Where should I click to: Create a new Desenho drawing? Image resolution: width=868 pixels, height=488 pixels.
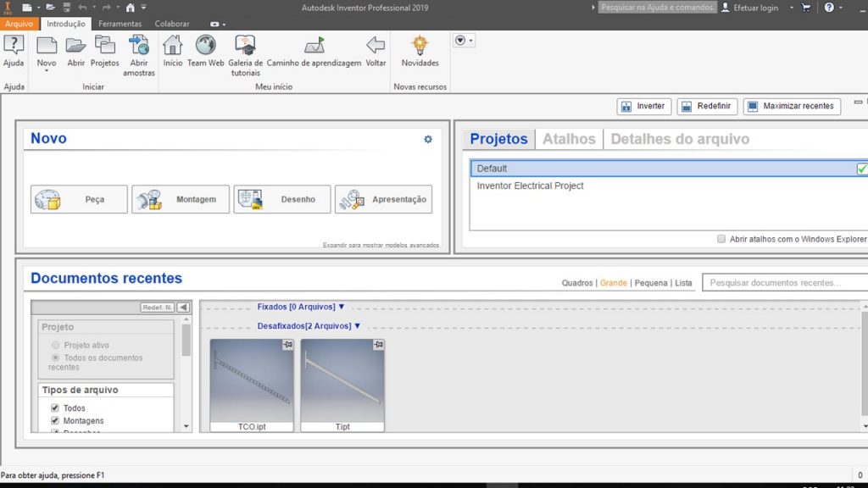coord(282,199)
